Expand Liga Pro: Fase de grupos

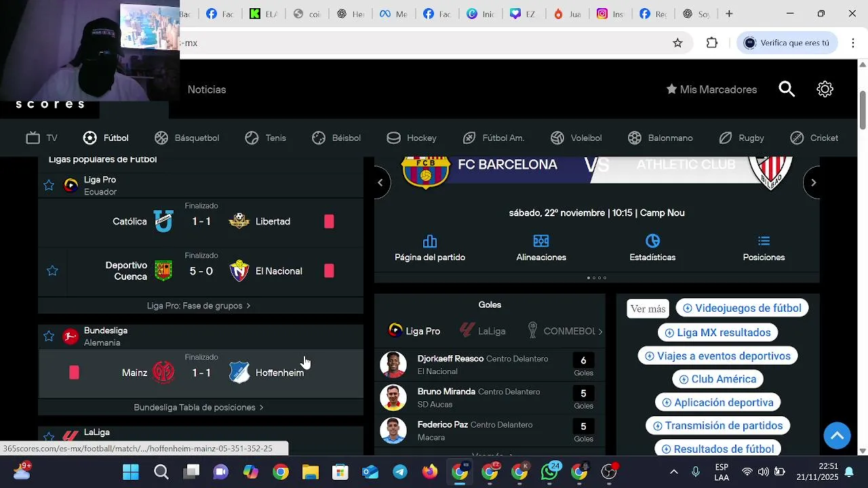coord(199,306)
